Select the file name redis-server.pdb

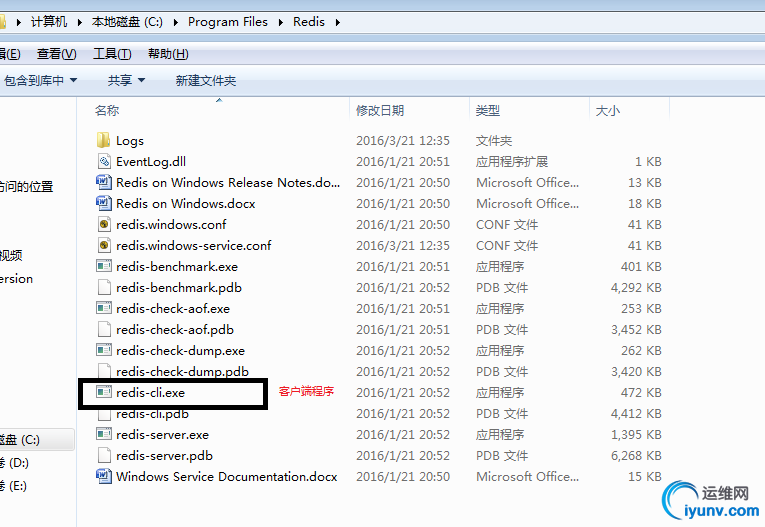[164, 456]
